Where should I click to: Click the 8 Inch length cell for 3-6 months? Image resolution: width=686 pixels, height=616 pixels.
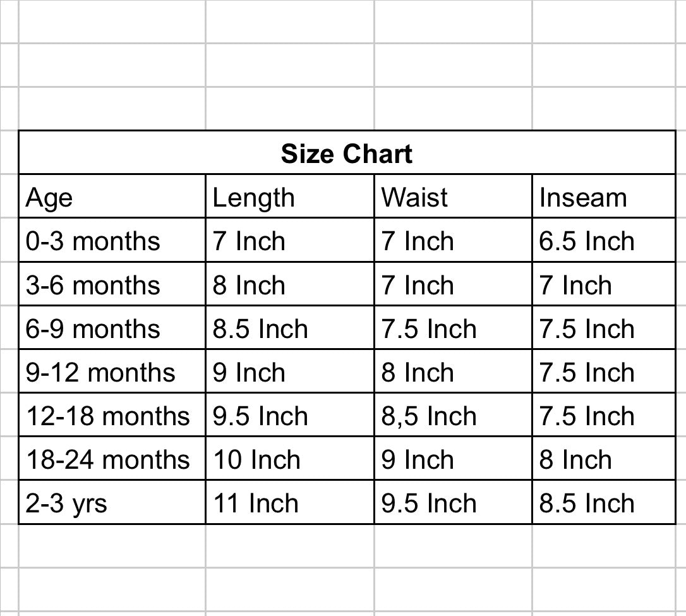[x=290, y=284]
